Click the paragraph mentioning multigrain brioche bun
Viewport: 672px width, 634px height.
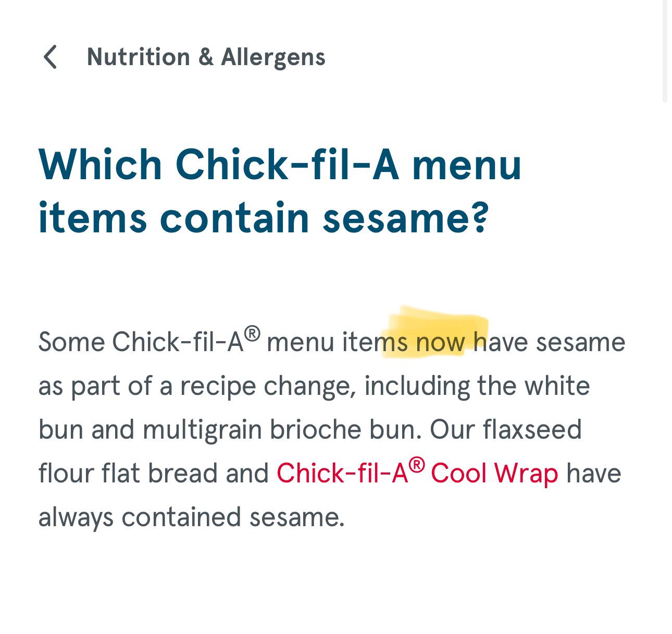[x=313, y=428]
